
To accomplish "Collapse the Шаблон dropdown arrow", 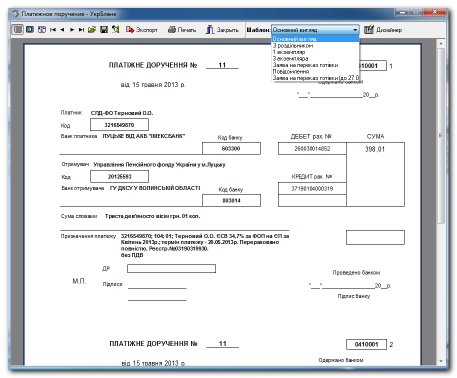I will 355,30.
